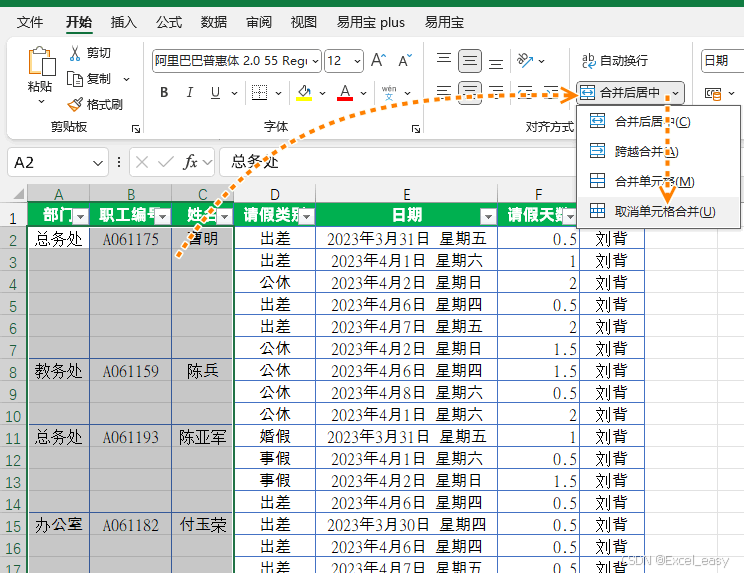The width and height of the screenshot is (744, 573).
Task: Toggle center horizontal alignment
Action: point(470,92)
